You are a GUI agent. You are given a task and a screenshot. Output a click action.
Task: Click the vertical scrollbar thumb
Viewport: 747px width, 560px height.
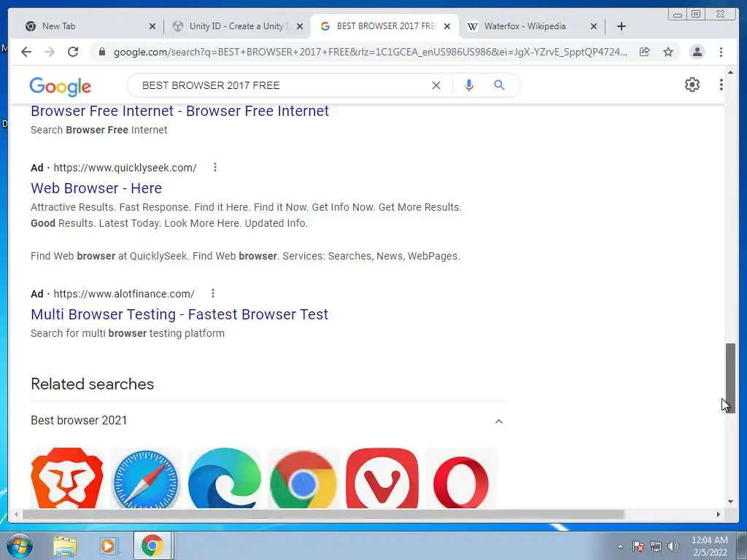pyautogui.click(x=730, y=378)
